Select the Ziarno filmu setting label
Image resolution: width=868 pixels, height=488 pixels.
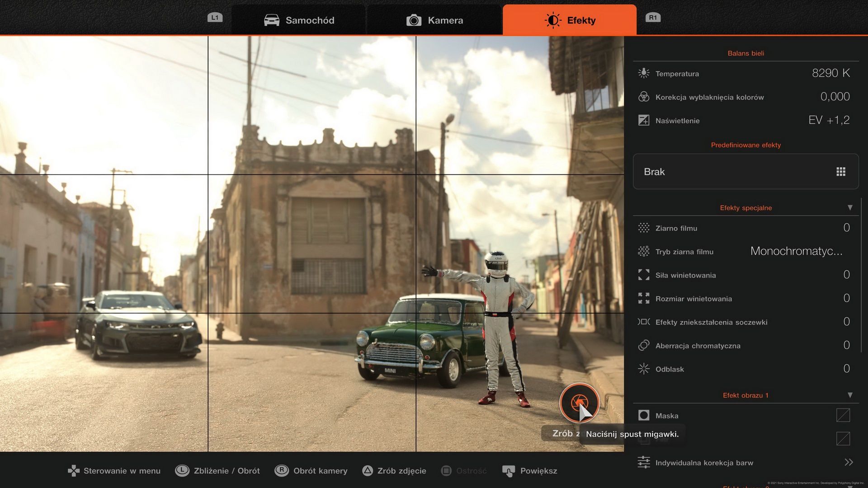(676, 228)
